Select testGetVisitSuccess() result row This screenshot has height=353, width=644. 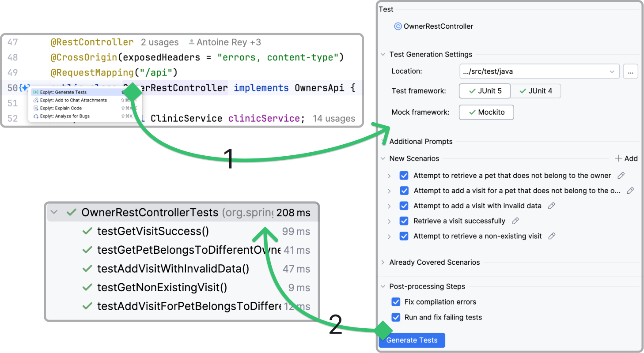click(x=182, y=231)
